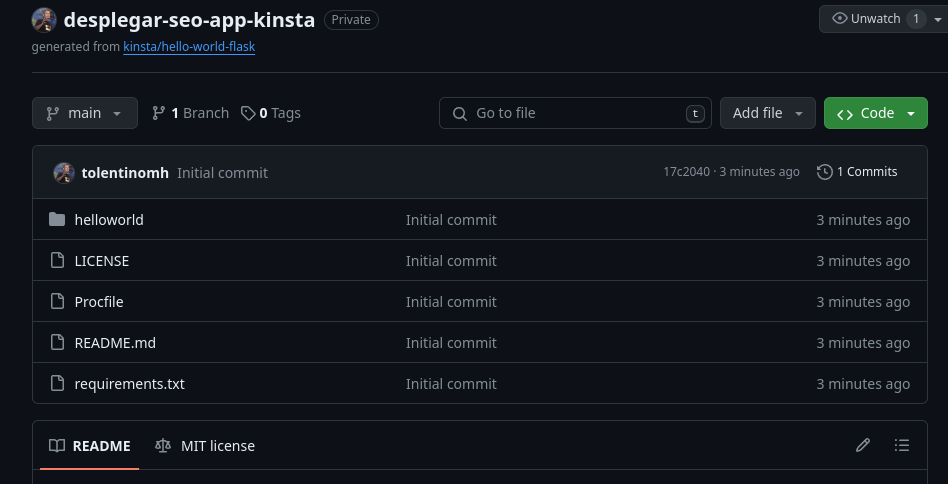The image size is (948, 484).
Task: Switch to the MIT license tab
Action: coord(205,446)
